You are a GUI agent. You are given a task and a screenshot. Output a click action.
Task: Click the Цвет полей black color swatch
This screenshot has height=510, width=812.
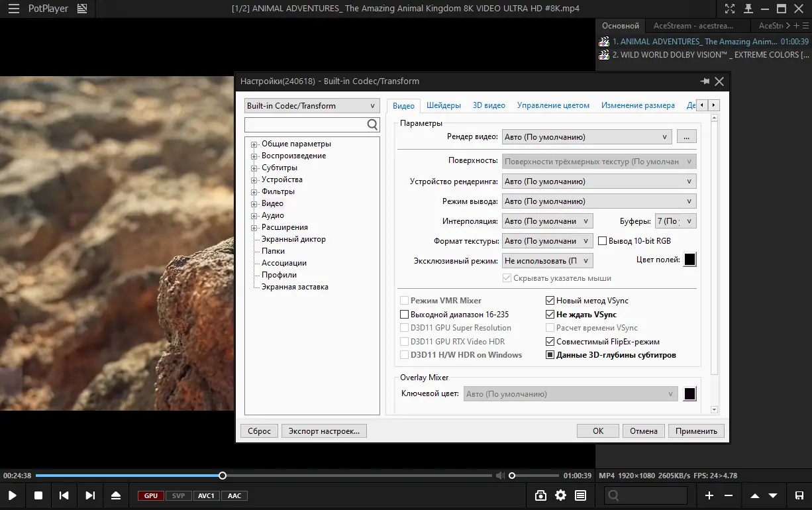pos(689,260)
